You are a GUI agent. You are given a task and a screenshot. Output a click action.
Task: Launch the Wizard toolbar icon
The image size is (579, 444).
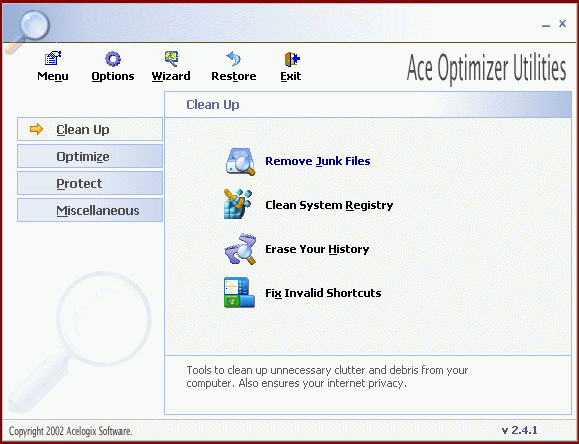click(171, 59)
